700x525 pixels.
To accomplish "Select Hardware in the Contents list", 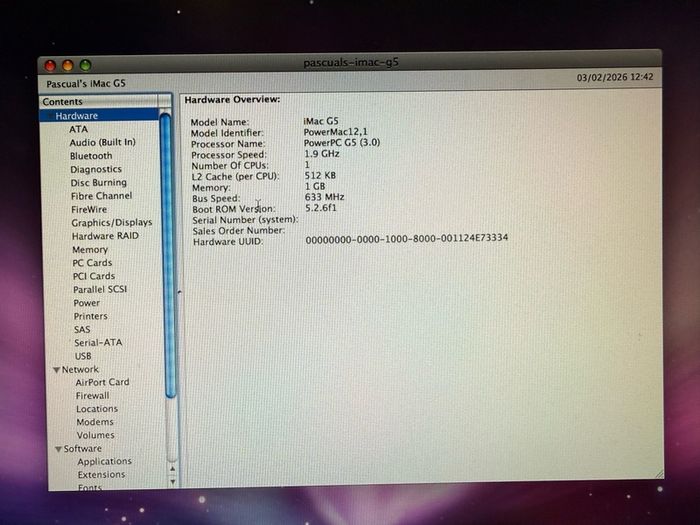I will pyautogui.click(x=99, y=116).
